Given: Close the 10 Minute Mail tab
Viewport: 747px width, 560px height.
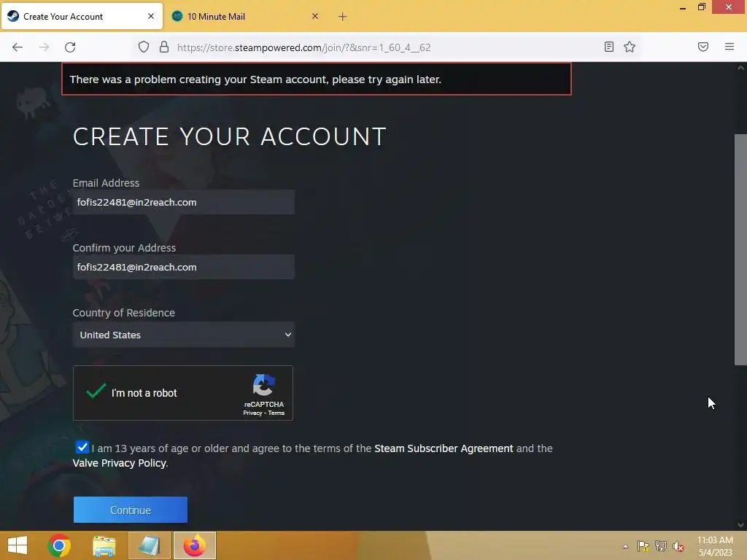Looking at the screenshot, I should 315,16.
